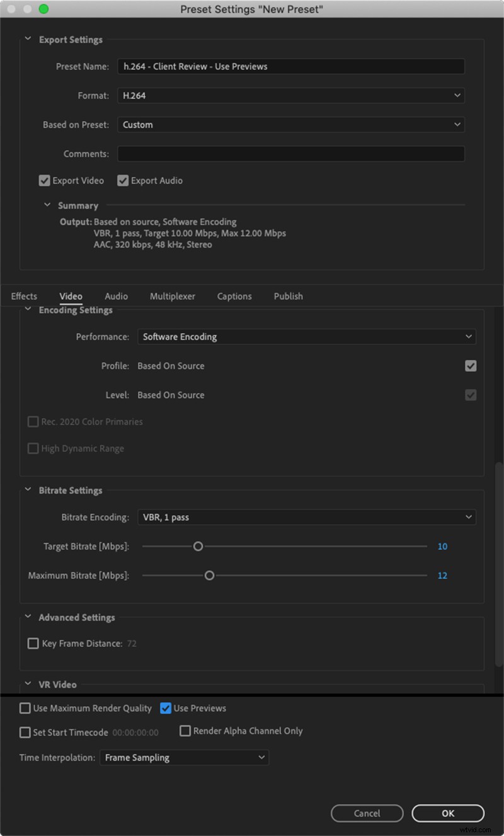This screenshot has width=504, height=836.
Task: Collapse the Summary section
Action: click(x=47, y=205)
